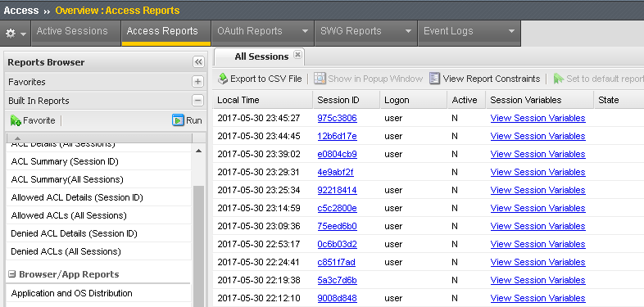Select ACL Summary (Session ID) report
Screen dimensions: 644x307
tap(98, 162)
